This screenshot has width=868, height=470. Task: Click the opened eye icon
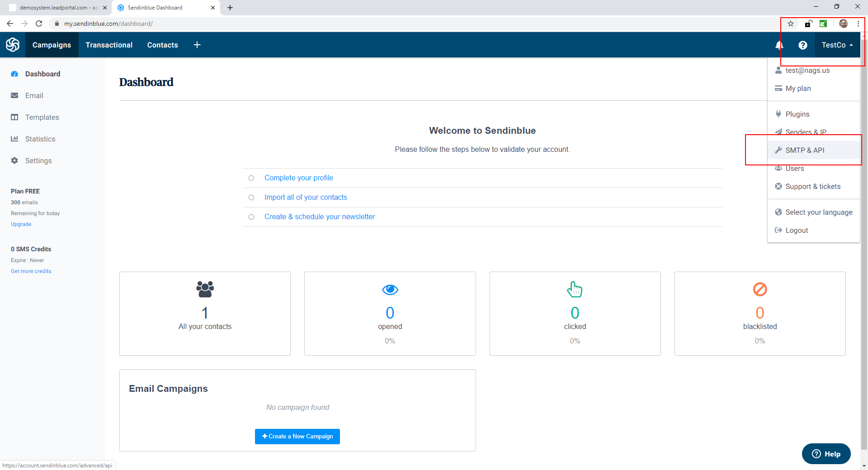(390, 290)
